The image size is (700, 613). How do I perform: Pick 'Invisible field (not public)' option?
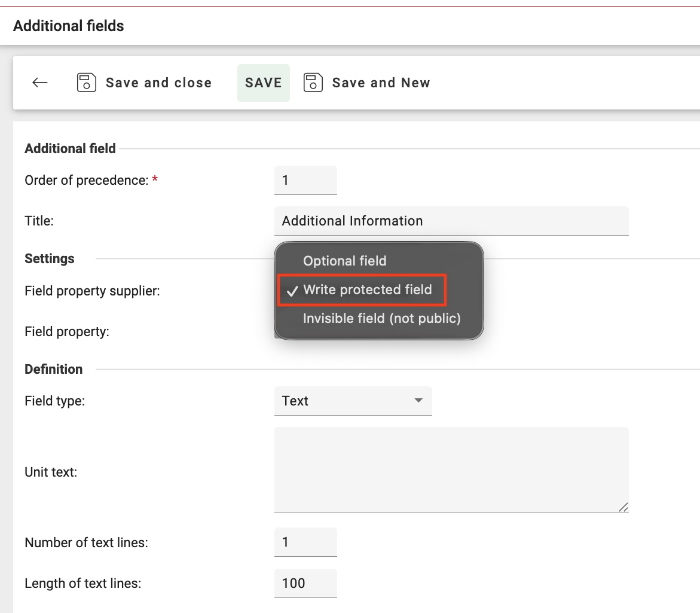(381, 318)
